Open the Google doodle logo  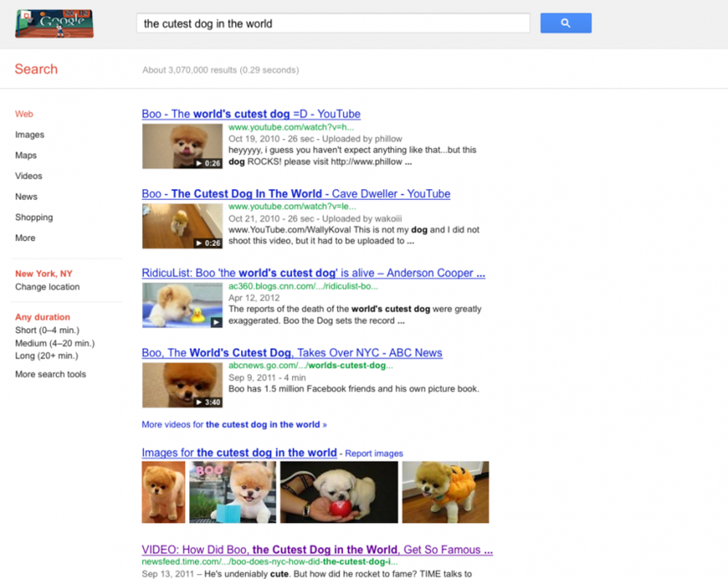pos(55,24)
